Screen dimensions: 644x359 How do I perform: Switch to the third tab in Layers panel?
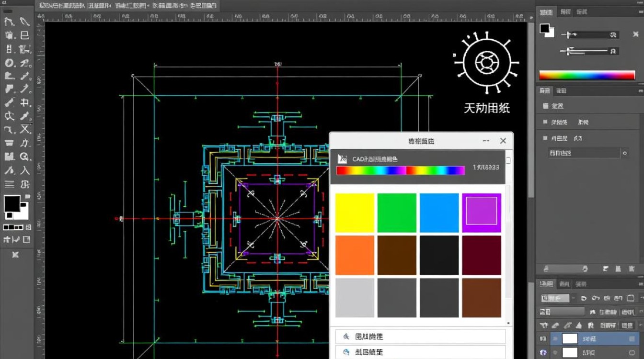pos(580,284)
